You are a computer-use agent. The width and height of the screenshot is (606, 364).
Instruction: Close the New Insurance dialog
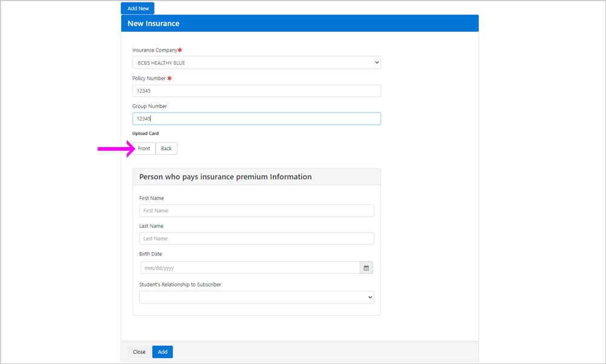coord(139,352)
